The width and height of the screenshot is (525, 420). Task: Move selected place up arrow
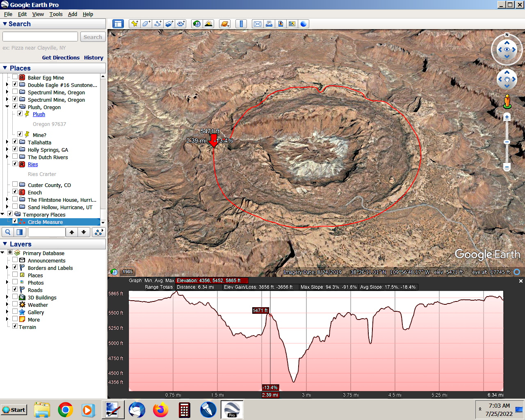click(x=72, y=232)
